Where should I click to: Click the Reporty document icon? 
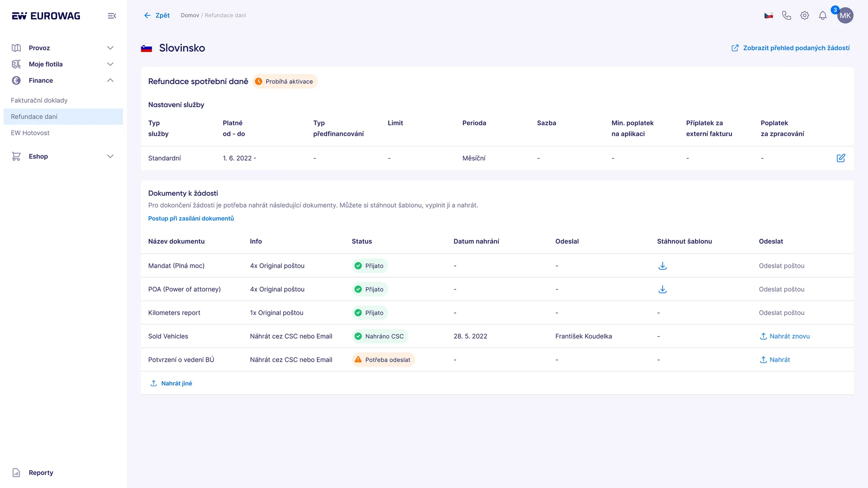[16, 473]
